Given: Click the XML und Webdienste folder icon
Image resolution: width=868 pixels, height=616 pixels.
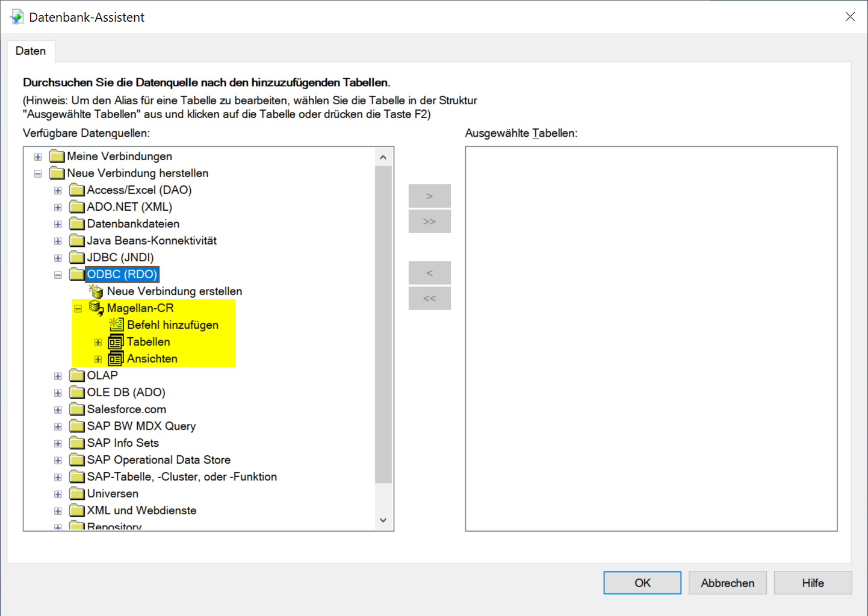Looking at the screenshot, I should click(76, 511).
